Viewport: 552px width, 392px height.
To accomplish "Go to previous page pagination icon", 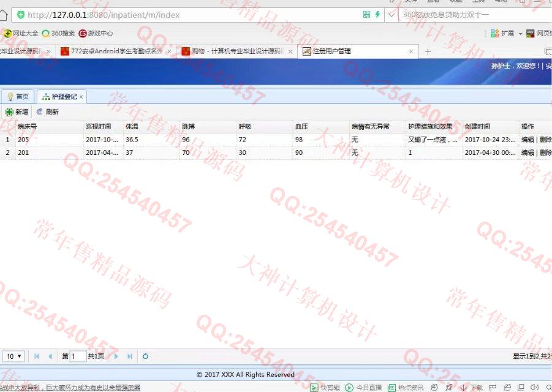I will (50, 356).
